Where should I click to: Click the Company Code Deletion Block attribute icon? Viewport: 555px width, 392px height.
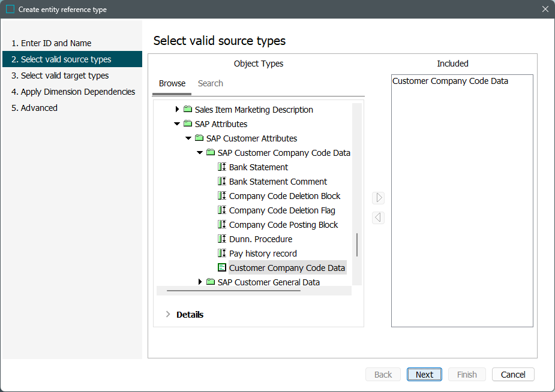[x=221, y=195]
